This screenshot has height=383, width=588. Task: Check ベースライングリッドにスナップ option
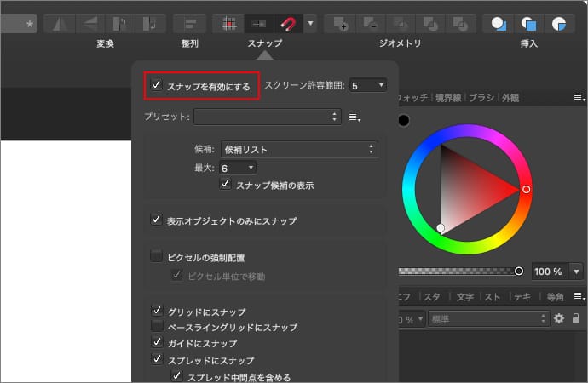click(157, 327)
